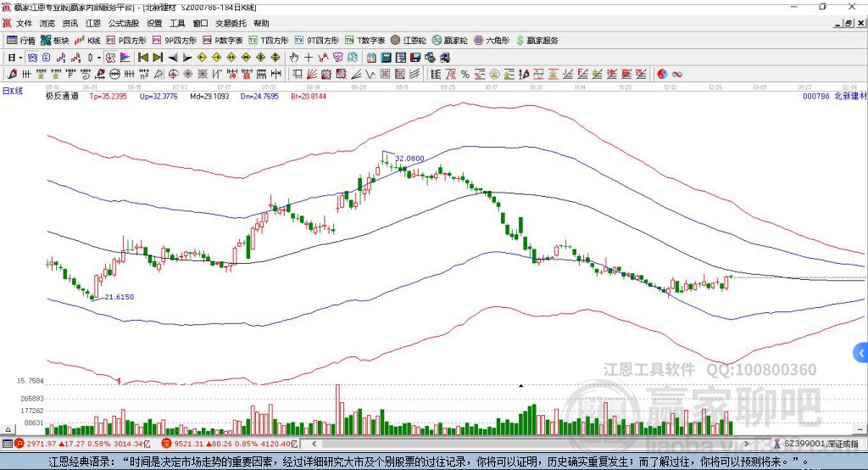Screen dimensions: 868x470
Task: Step chart right with black right arrow
Action: tap(187, 58)
